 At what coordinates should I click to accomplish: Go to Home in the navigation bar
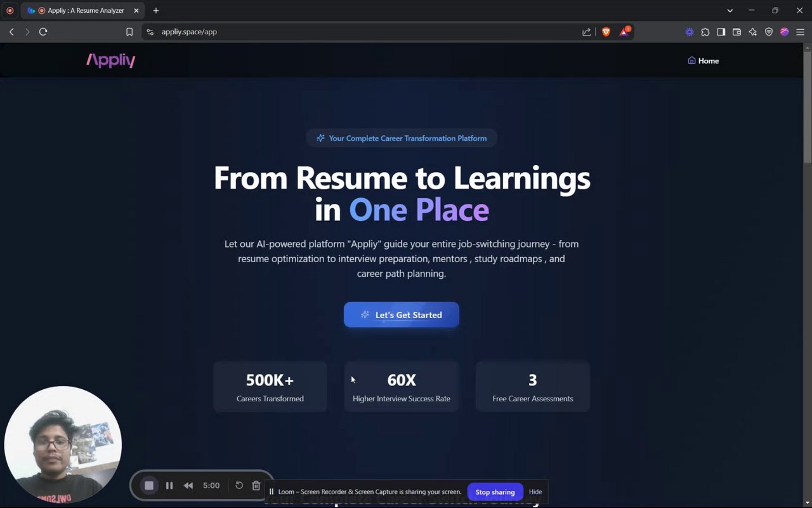pos(703,61)
